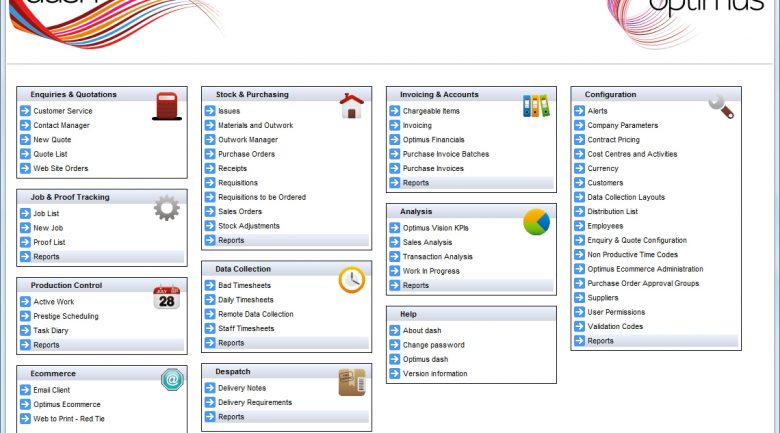Viewport: 780px width, 433px height.
Task: Click the arrow icon beside Currency
Action: point(579,168)
